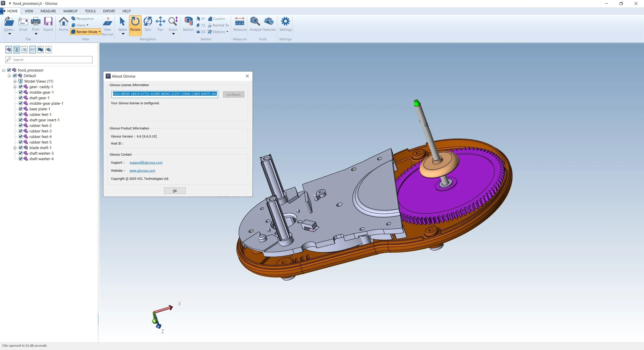
Task: Activate the Zoom tool
Action: tap(173, 24)
